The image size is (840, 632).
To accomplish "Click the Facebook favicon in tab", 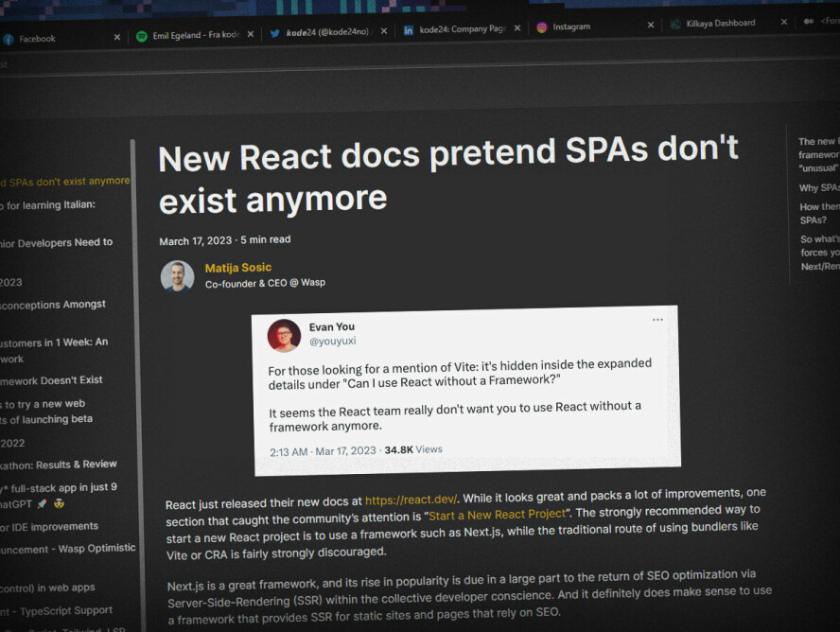I will (x=8, y=39).
